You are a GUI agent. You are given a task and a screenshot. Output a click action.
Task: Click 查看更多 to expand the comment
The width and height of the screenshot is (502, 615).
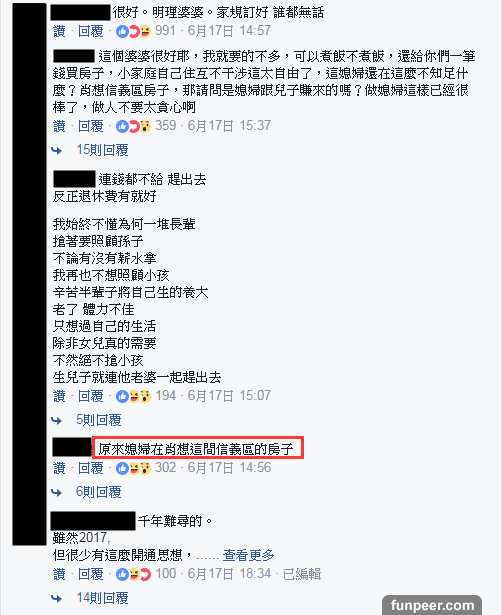pyautogui.click(x=248, y=555)
